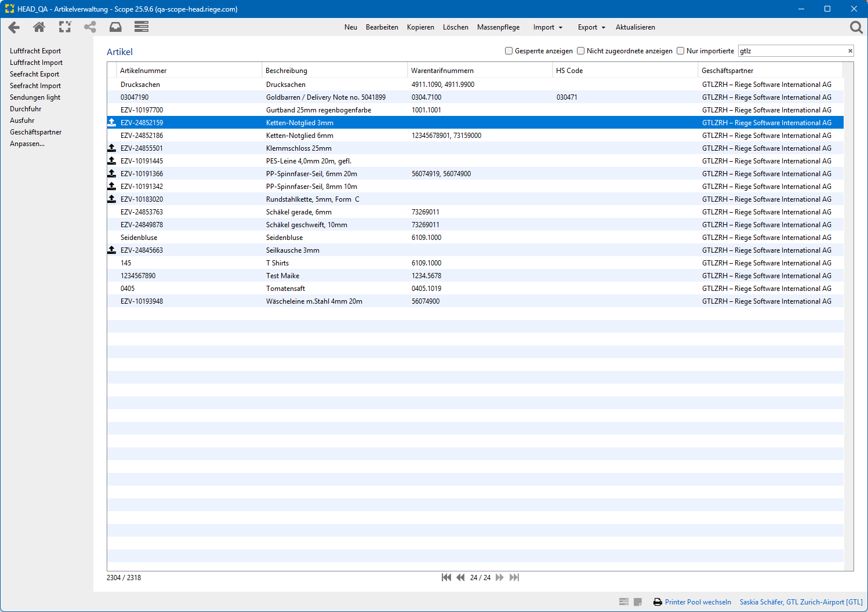Viewport: 868px width, 612px height.
Task: Sort by the Artikelnummer column header
Action: pos(143,71)
